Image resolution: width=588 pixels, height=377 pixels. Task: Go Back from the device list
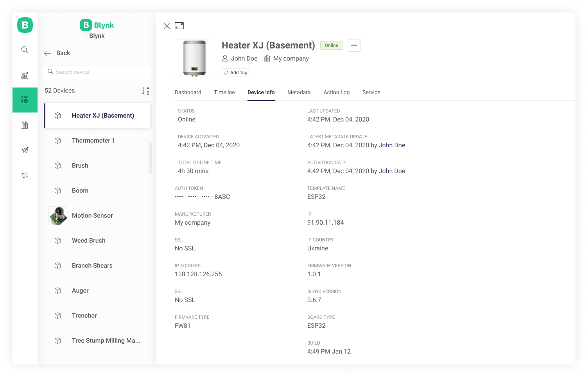pos(57,53)
